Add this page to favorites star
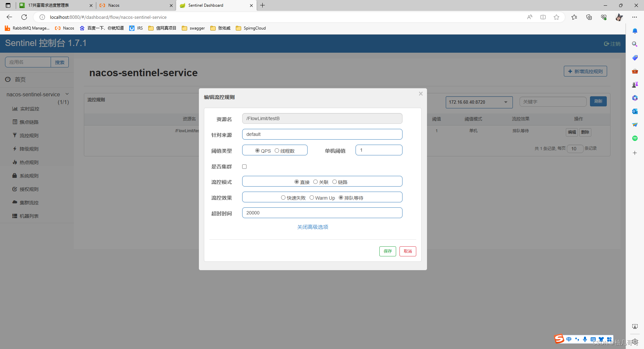 (x=556, y=17)
